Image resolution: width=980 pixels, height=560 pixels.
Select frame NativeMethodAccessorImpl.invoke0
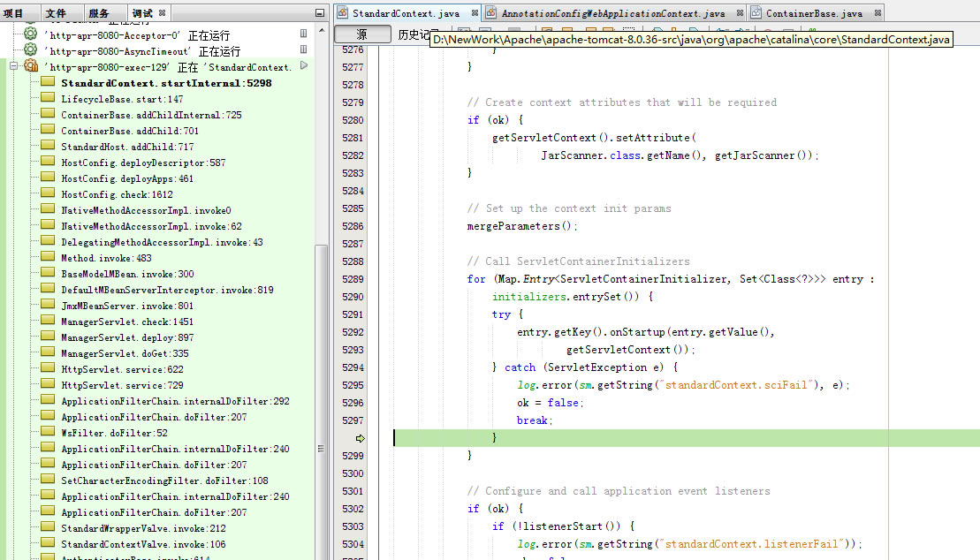click(x=147, y=210)
